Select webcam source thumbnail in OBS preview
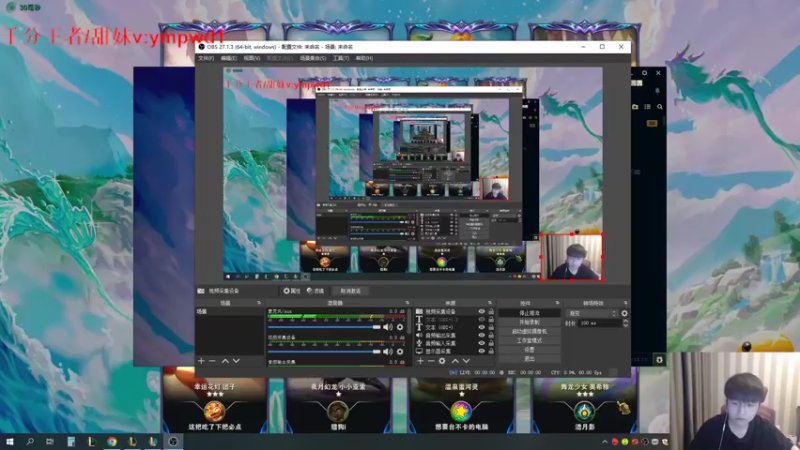The width and height of the screenshot is (800, 450). click(x=572, y=257)
